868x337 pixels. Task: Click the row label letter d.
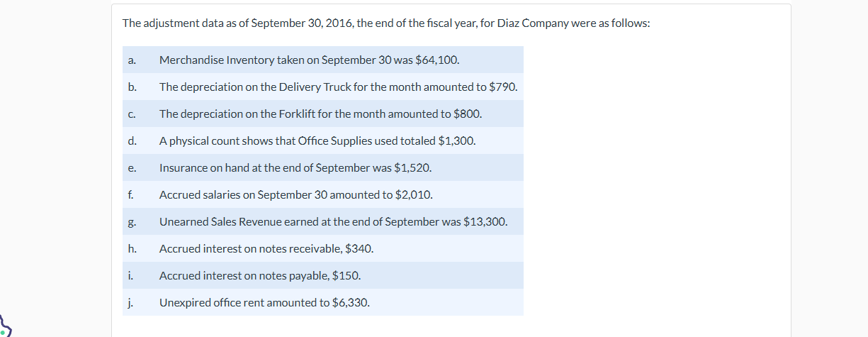click(132, 140)
